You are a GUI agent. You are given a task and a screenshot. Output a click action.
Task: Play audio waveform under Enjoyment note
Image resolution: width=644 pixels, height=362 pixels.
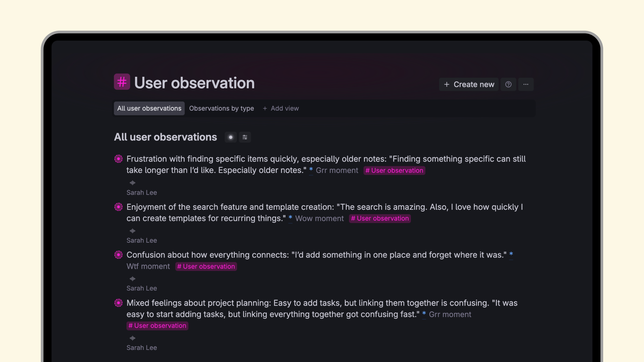tap(132, 231)
